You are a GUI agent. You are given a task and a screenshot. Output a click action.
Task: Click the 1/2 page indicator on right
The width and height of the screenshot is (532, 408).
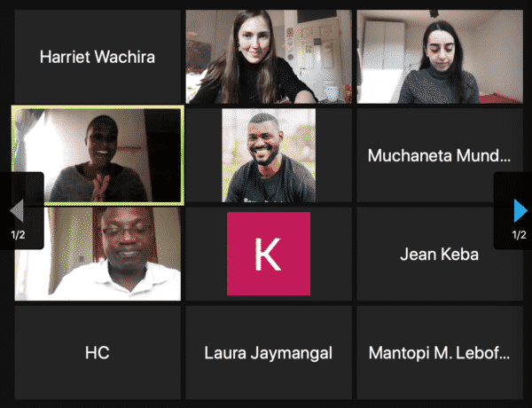click(519, 234)
